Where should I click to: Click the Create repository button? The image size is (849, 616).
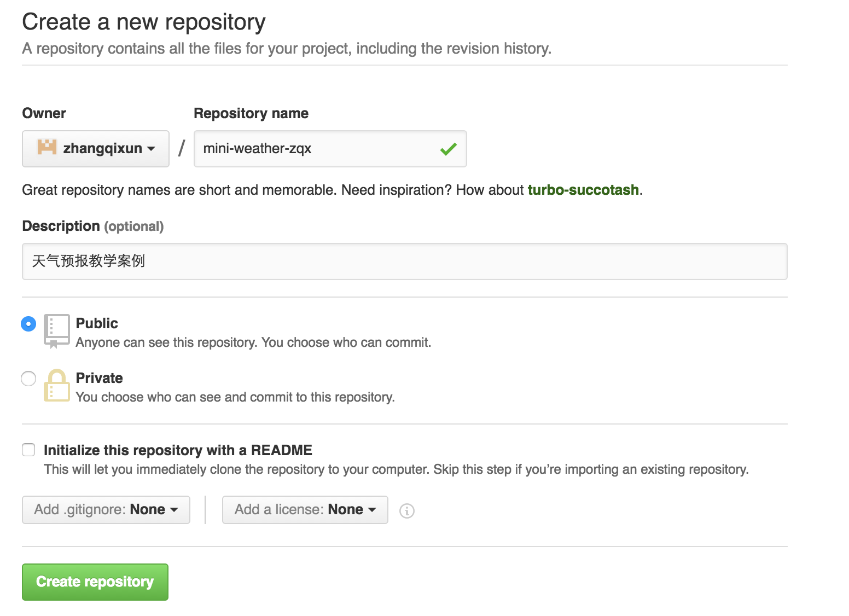tap(95, 582)
